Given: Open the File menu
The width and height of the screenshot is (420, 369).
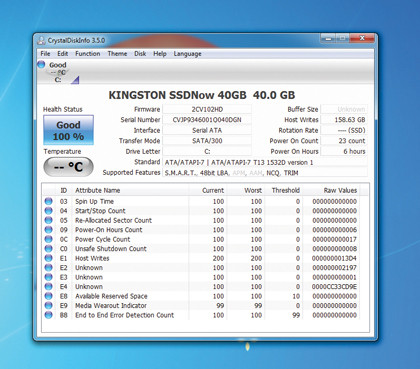Looking at the screenshot, I should (x=45, y=54).
